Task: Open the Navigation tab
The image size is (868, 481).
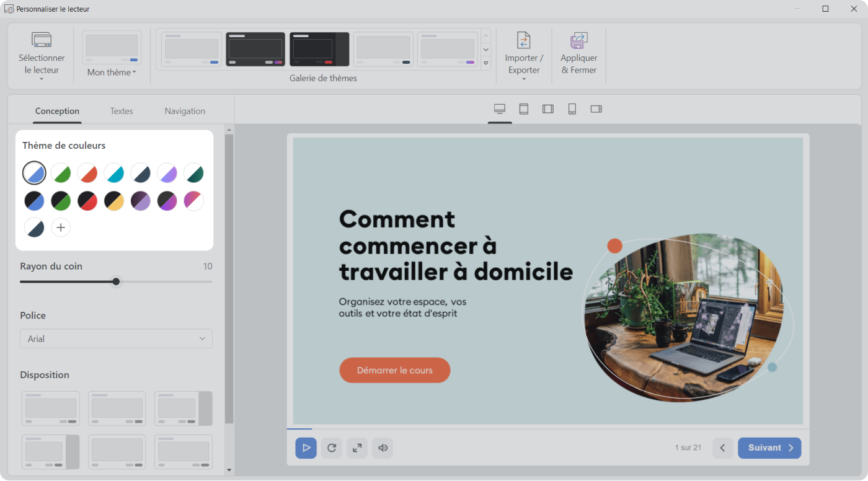Action: point(185,111)
